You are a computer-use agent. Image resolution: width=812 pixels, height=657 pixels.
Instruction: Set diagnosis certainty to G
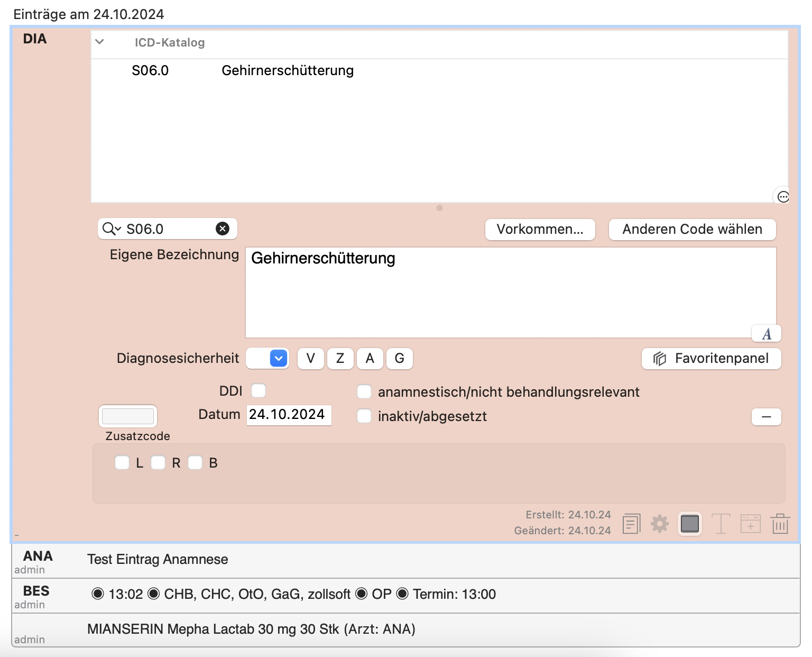(x=400, y=358)
